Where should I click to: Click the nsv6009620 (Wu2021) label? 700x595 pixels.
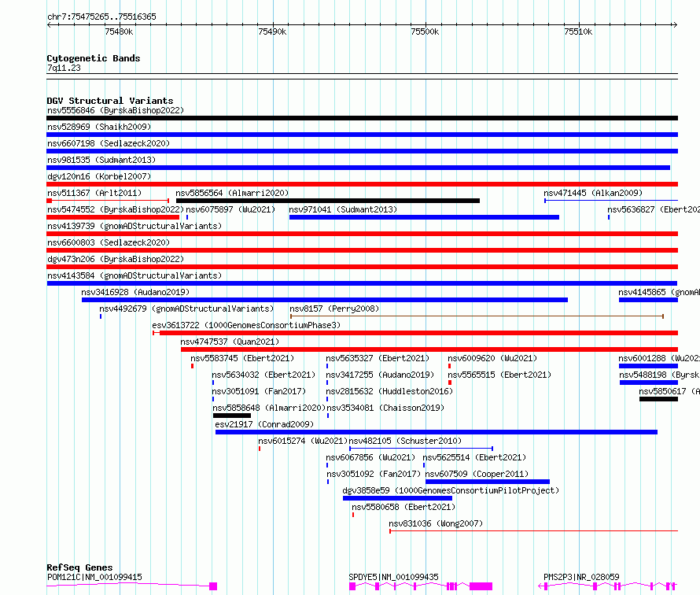[492, 358]
